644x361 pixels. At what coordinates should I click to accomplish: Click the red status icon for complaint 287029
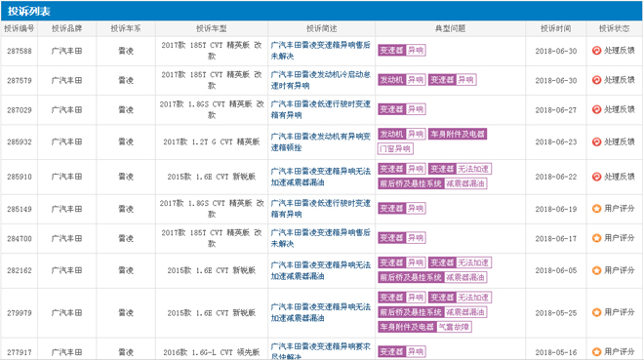pyautogui.click(x=596, y=109)
